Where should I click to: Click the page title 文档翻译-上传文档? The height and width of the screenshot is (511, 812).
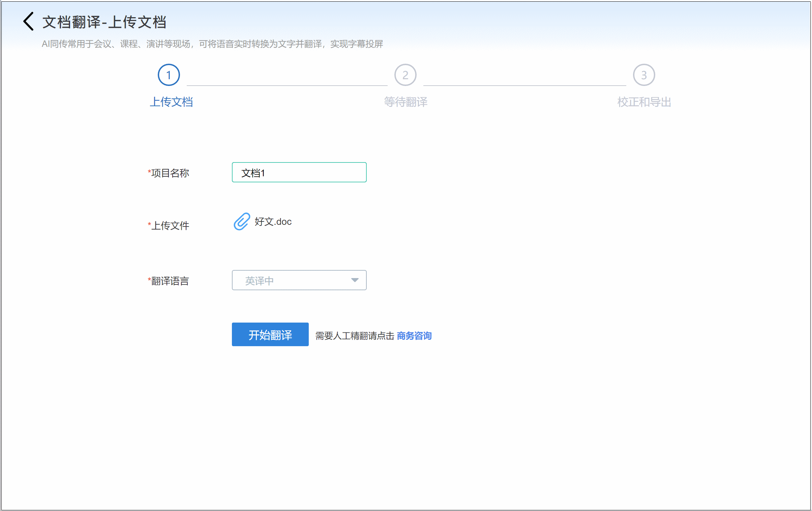click(104, 22)
